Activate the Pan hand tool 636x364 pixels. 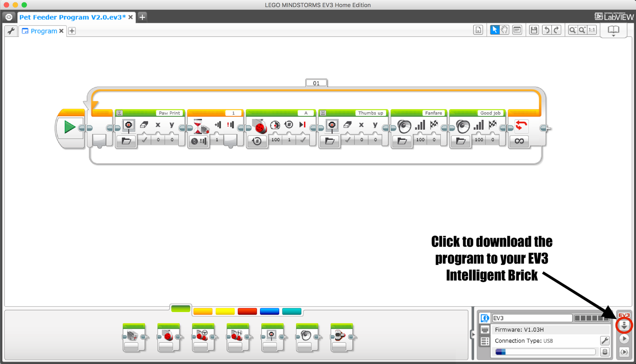(504, 30)
